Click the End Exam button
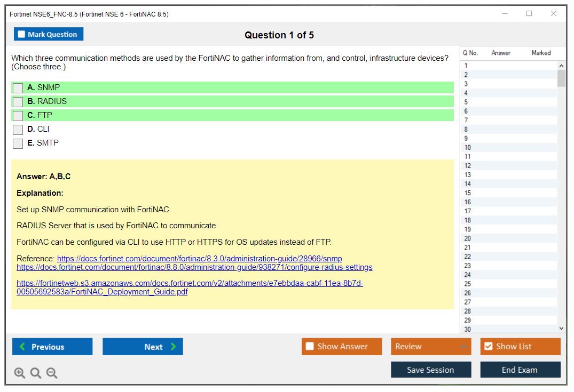The image size is (574, 392). click(520, 370)
